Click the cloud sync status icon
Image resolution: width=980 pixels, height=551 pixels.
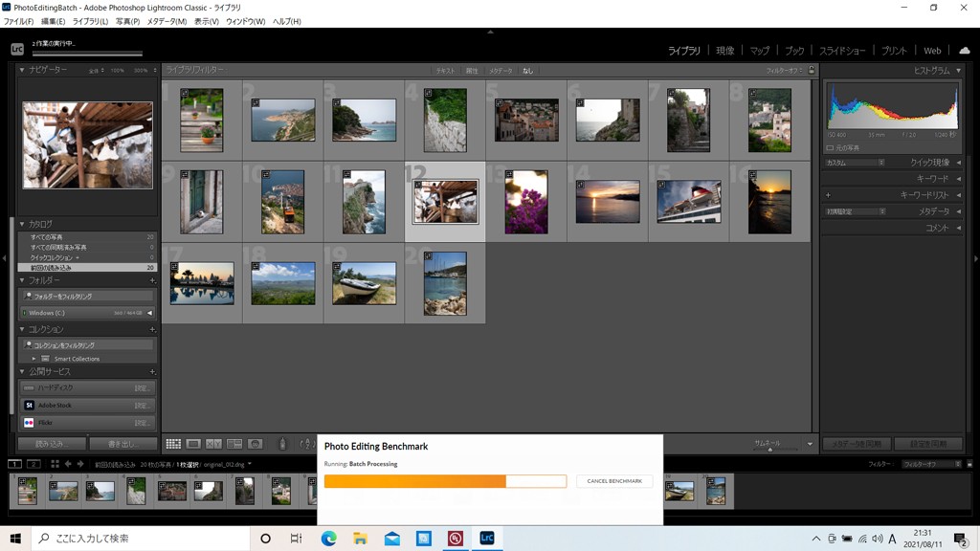(x=964, y=50)
